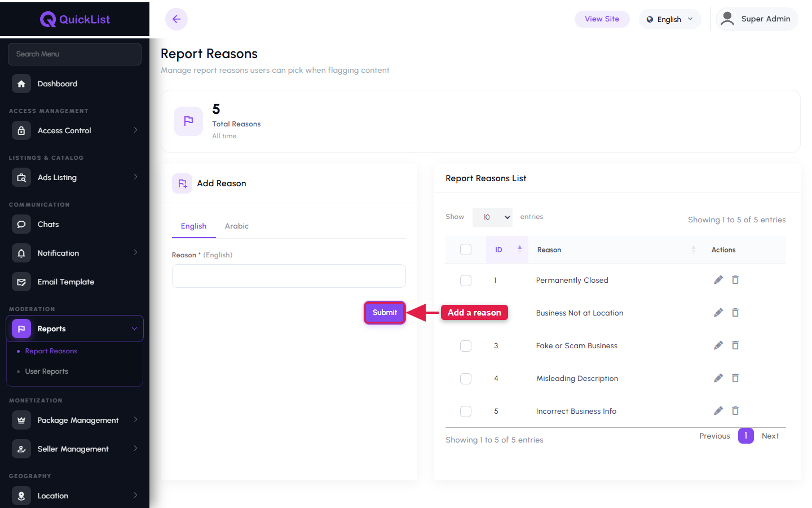Open the English language dropdown
Screen dimensions: 812x508
click(x=670, y=19)
